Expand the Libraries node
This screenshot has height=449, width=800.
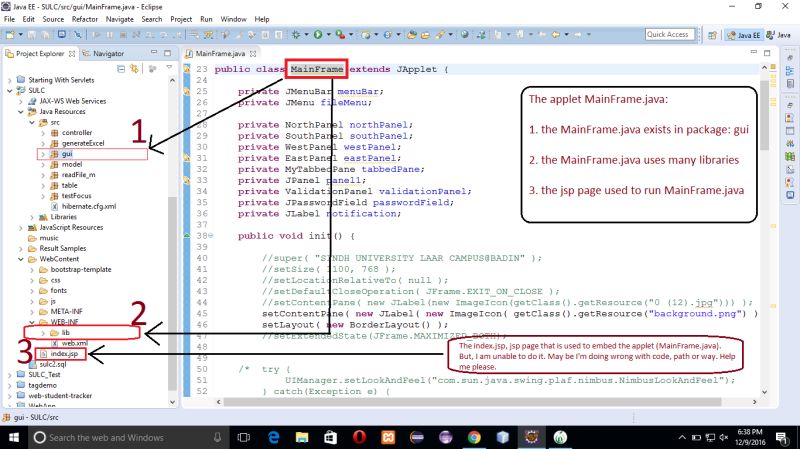coord(32,217)
